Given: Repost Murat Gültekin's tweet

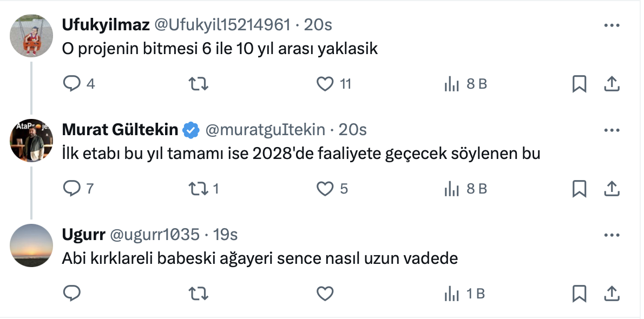Looking at the screenshot, I should pos(198,189).
